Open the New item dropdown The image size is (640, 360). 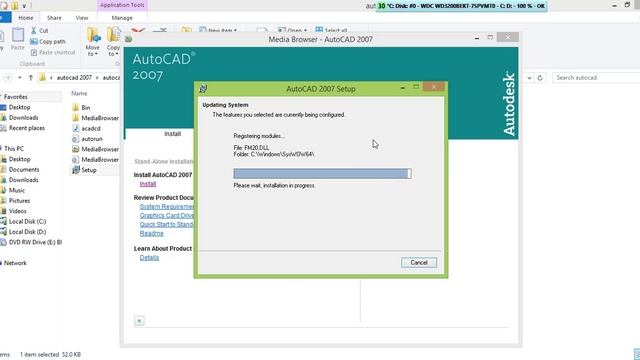[218, 30]
